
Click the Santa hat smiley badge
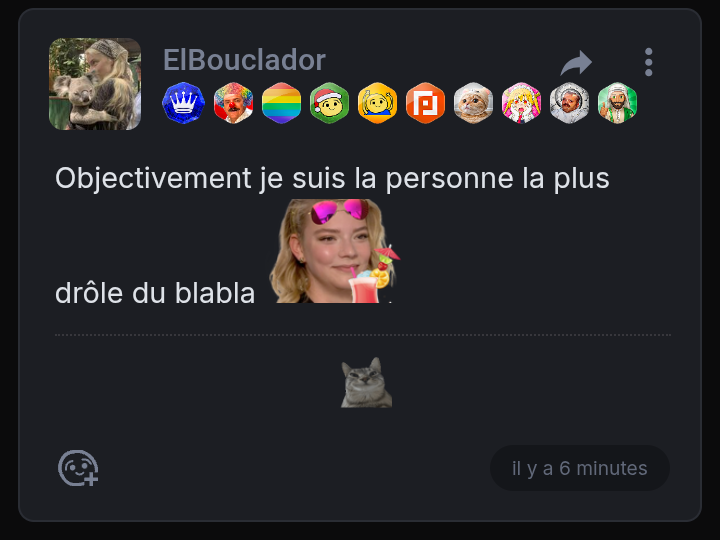click(329, 103)
